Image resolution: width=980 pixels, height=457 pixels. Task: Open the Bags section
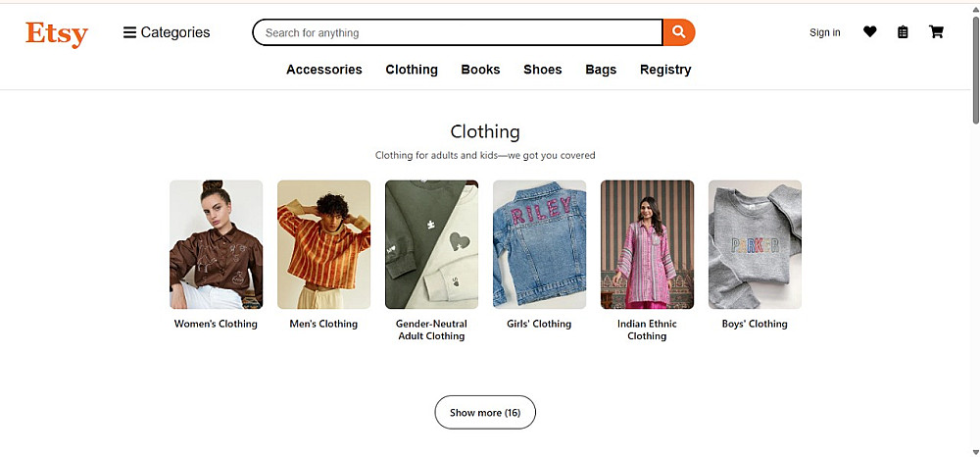[x=601, y=70]
